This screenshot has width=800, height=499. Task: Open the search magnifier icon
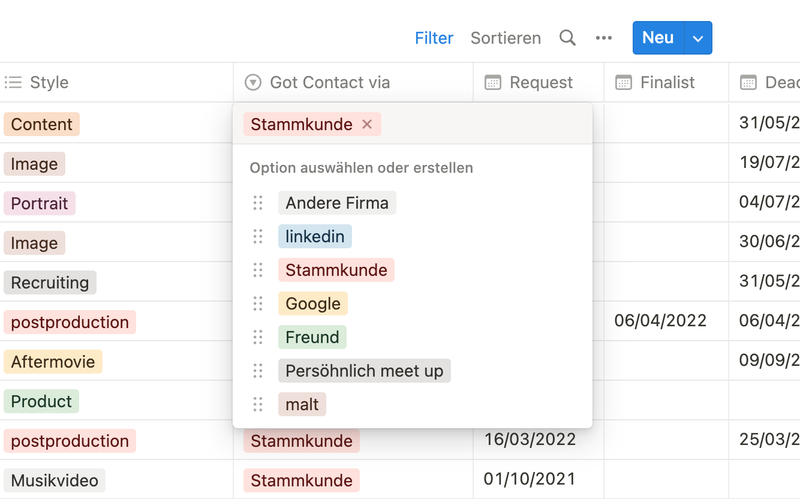coord(567,38)
